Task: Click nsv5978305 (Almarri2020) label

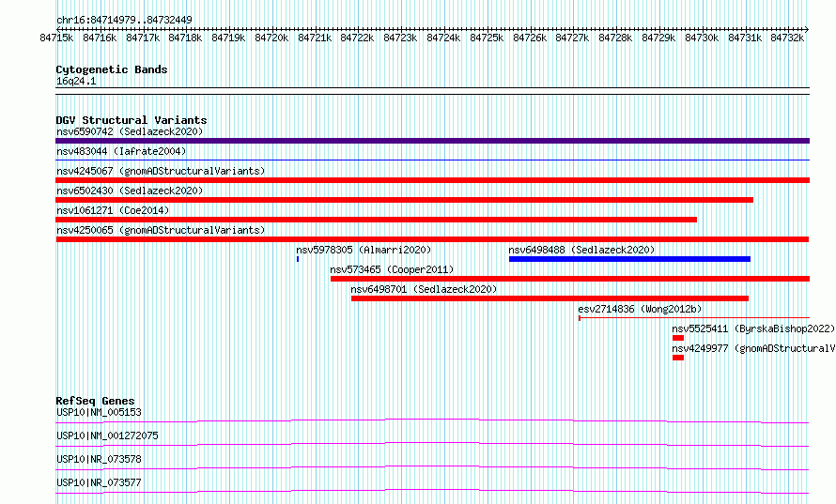Action: click(364, 250)
